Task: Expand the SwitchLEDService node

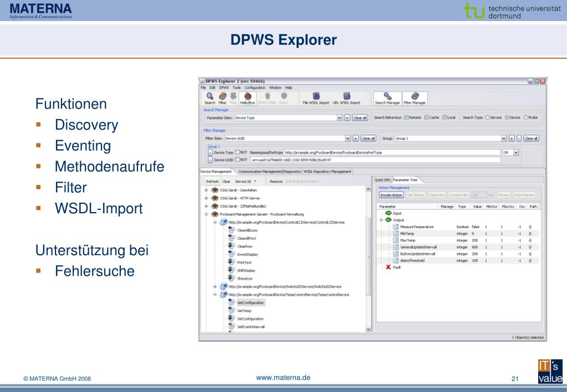Action: point(215,286)
